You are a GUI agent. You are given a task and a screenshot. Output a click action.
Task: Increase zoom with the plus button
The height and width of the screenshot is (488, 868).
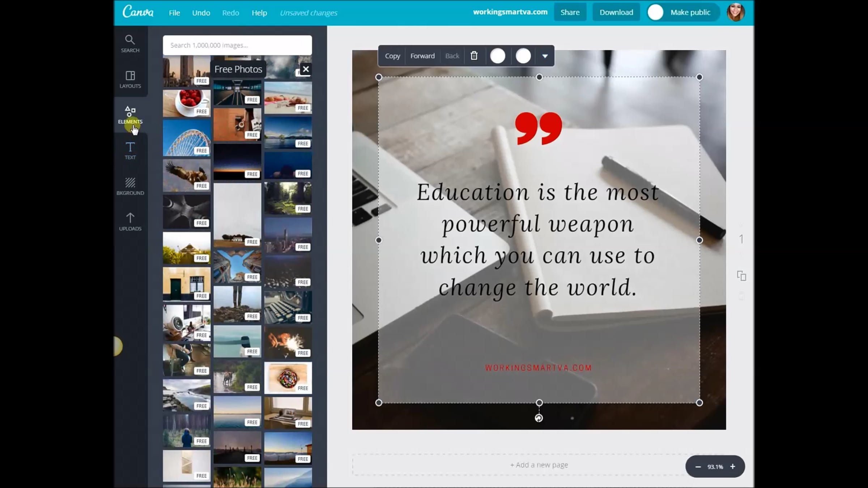(x=732, y=466)
